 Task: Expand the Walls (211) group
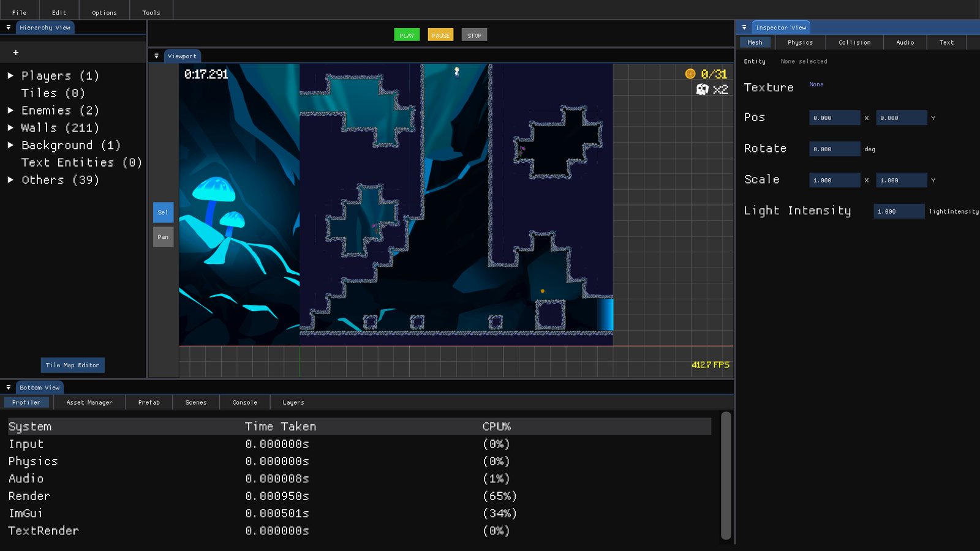coord(10,128)
